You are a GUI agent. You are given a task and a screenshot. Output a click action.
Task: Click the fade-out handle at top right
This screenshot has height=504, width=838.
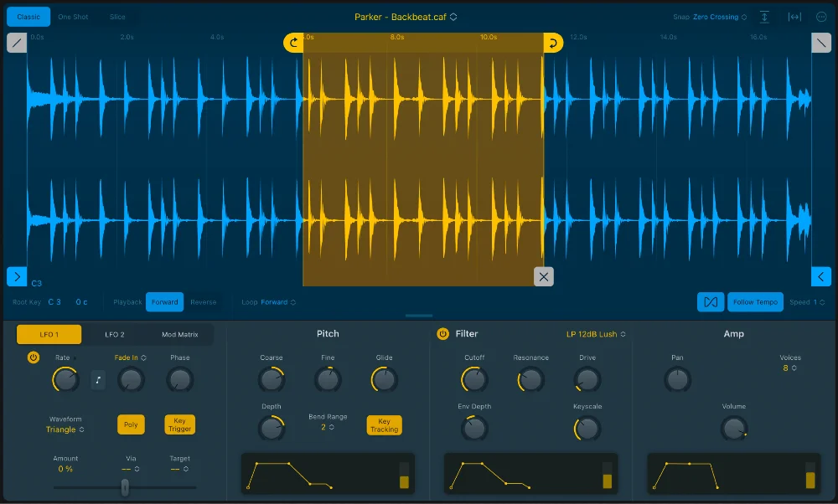821,43
